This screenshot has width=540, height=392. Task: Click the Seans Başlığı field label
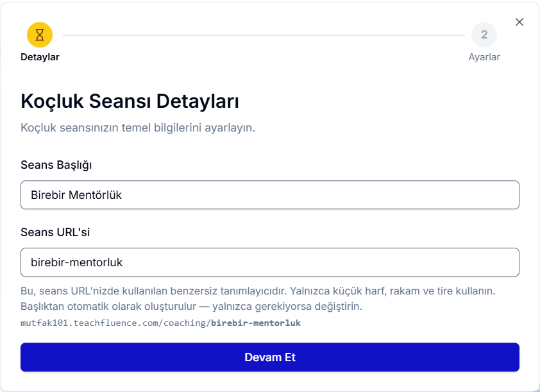click(56, 165)
